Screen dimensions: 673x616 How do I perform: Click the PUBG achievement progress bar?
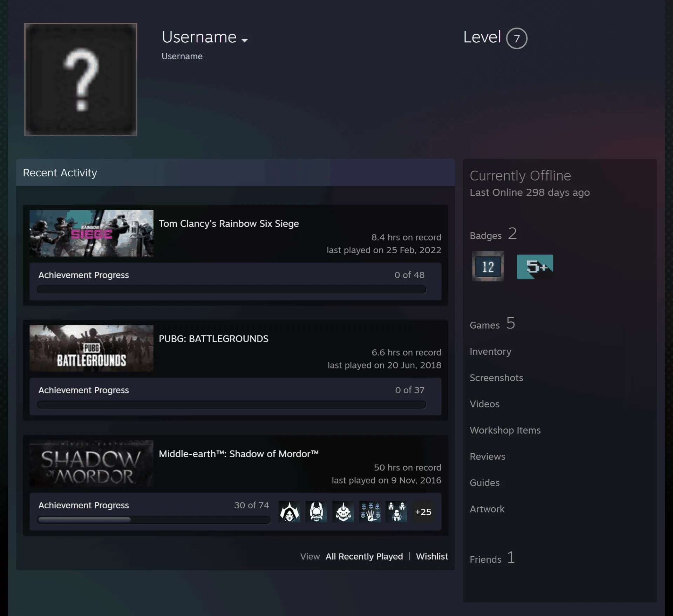pos(231,405)
